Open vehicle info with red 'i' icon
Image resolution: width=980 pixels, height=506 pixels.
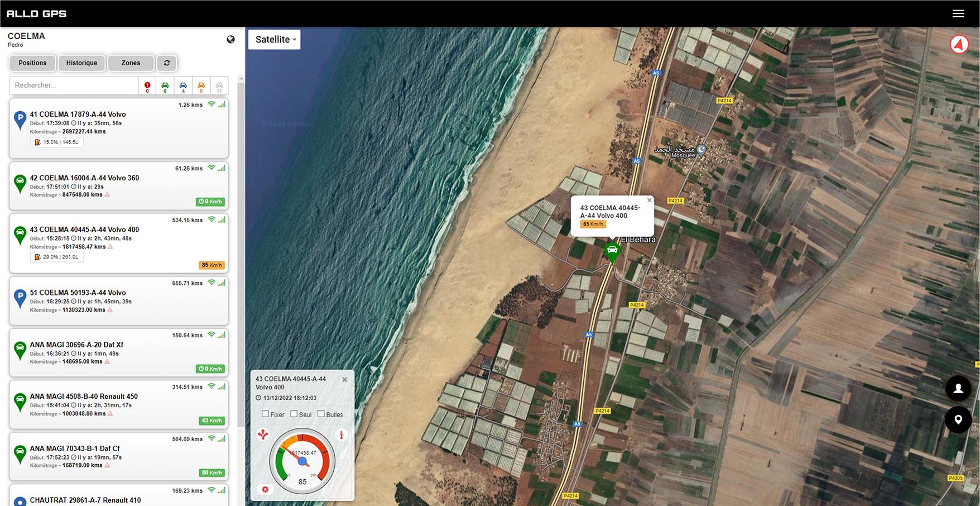pos(341,435)
